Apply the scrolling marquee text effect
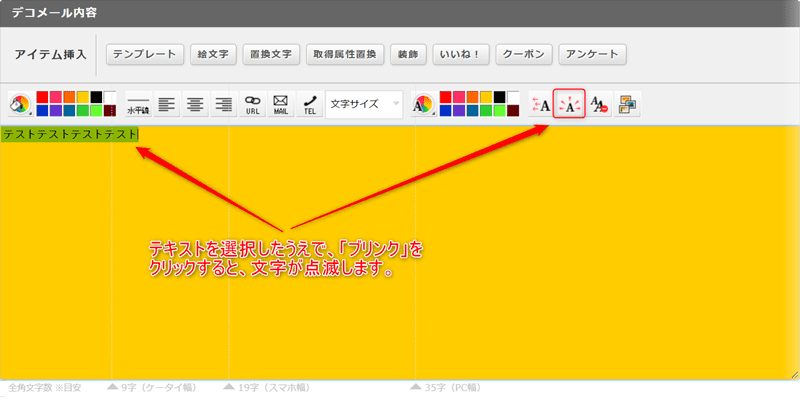 coord(541,104)
